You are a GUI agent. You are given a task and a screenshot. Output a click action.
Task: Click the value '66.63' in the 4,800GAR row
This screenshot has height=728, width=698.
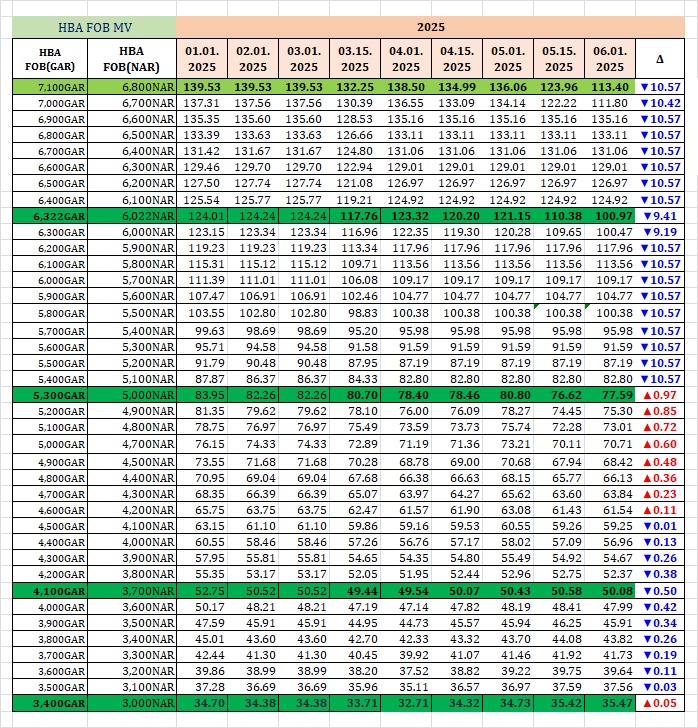click(457, 478)
